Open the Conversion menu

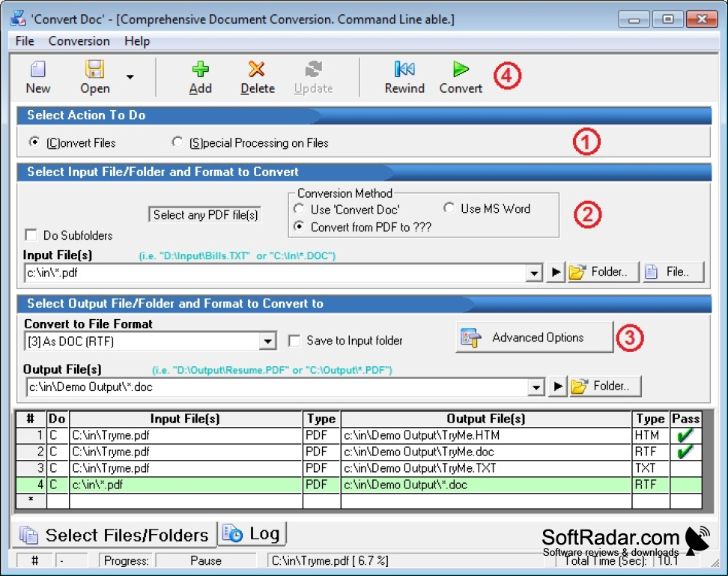[79, 41]
